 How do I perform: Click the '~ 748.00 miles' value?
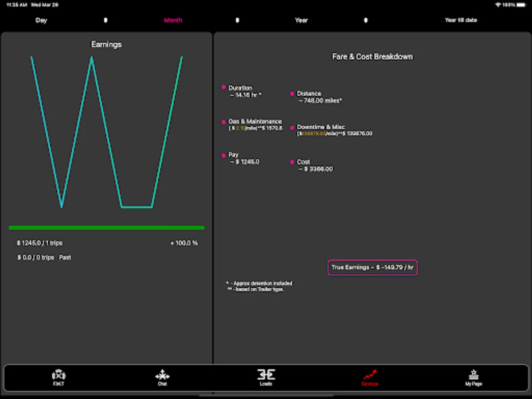[320, 101]
